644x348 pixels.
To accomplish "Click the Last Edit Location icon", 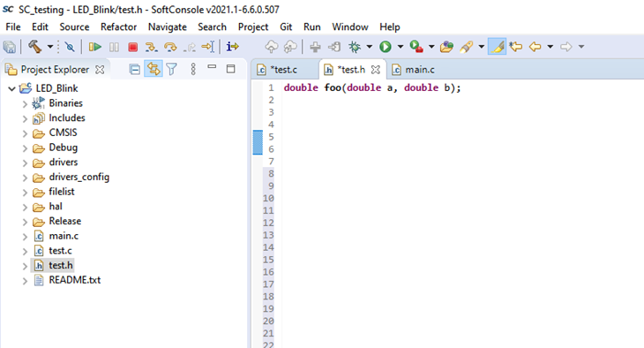I will click(516, 47).
